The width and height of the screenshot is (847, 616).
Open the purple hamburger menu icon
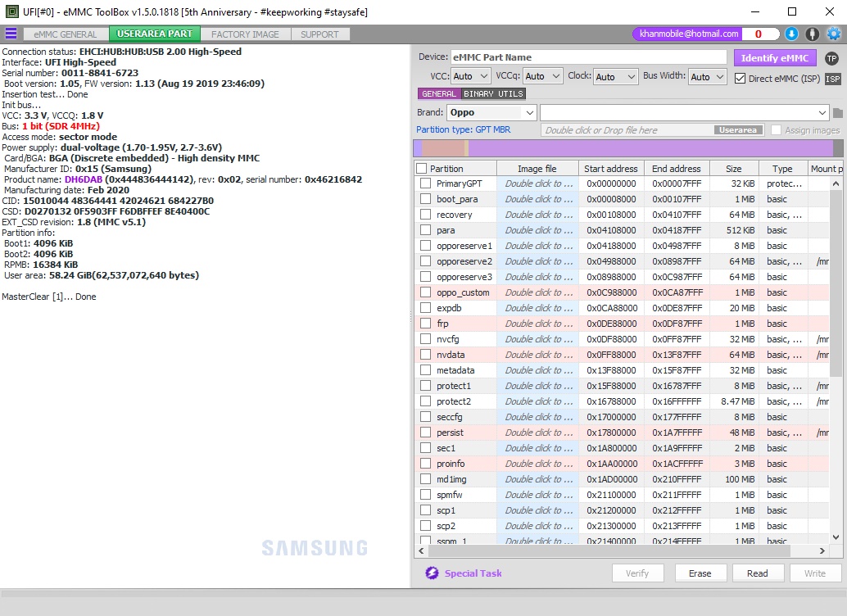11,34
